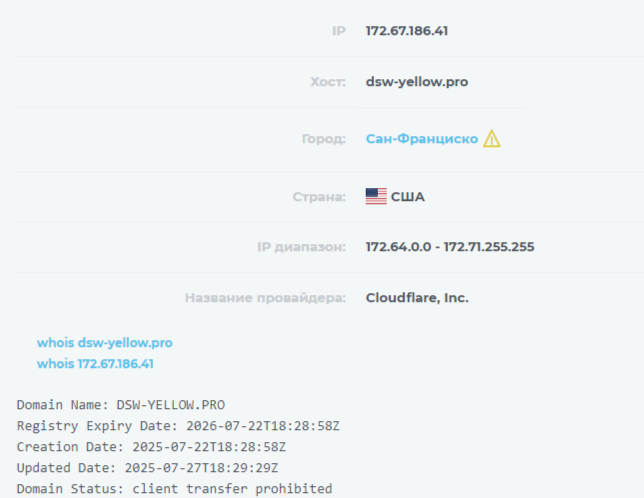Click the yellow warning triangle icon
This screenshot has width=644, height=498.
click(x=491, y=139)
